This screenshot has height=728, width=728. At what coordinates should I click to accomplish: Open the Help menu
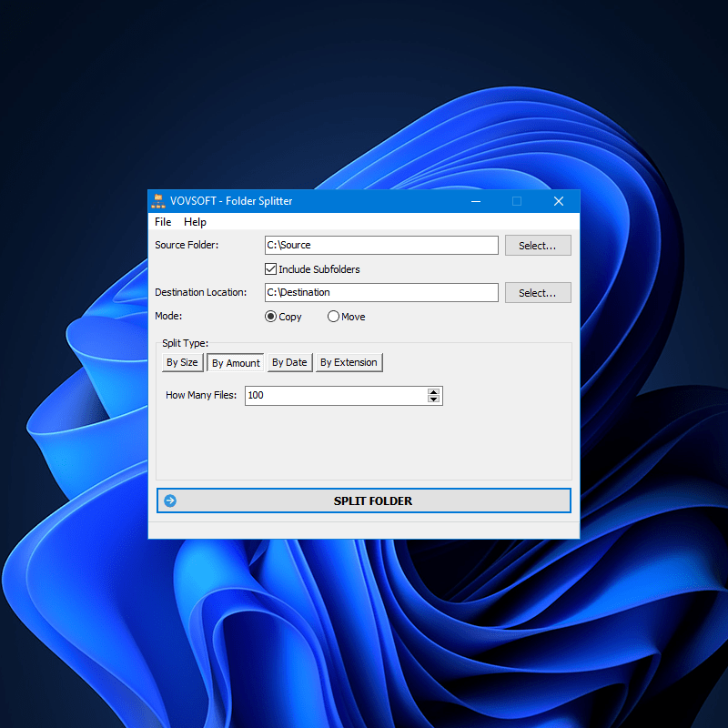[195, 221]
